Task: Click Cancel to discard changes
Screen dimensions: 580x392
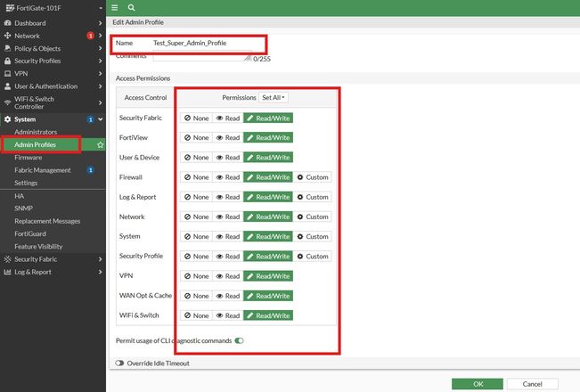Action: point(532,384)
